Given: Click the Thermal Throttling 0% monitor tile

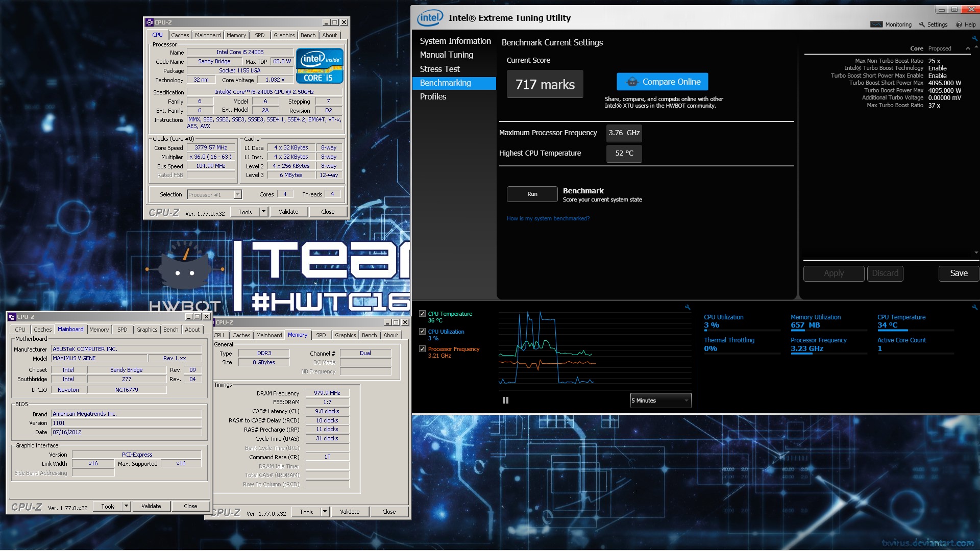Looking at the screenshot, I should coord(741,345).
